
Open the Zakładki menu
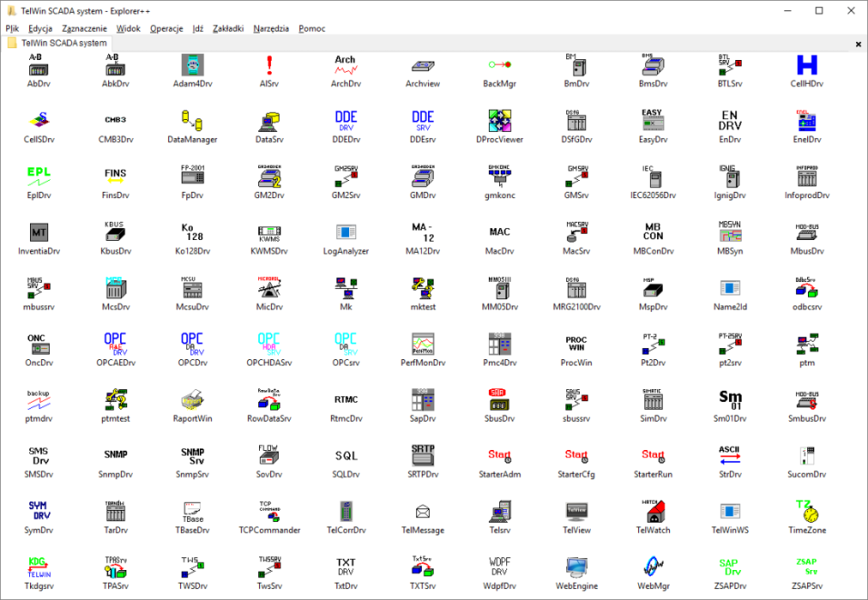click(x=228, y=28)
